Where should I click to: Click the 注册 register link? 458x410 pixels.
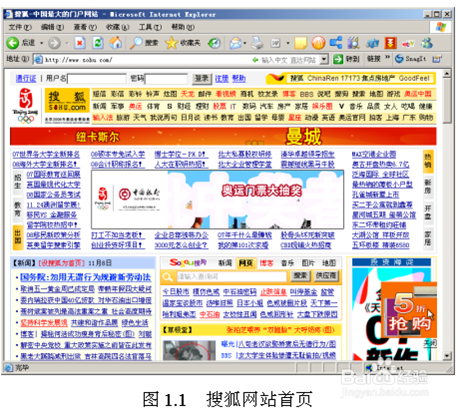point(221,79)
